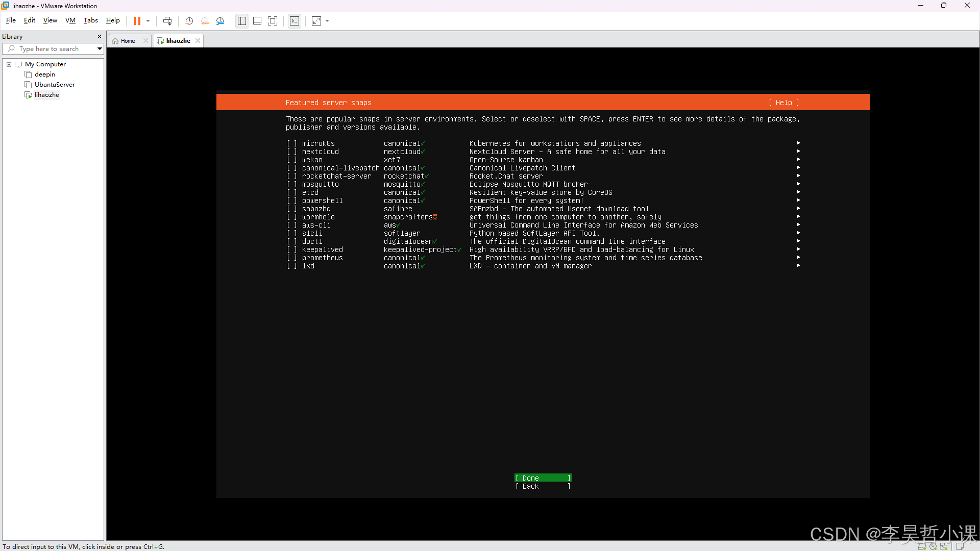Open the Snapshot Manager icon

[x=220, y=21]
